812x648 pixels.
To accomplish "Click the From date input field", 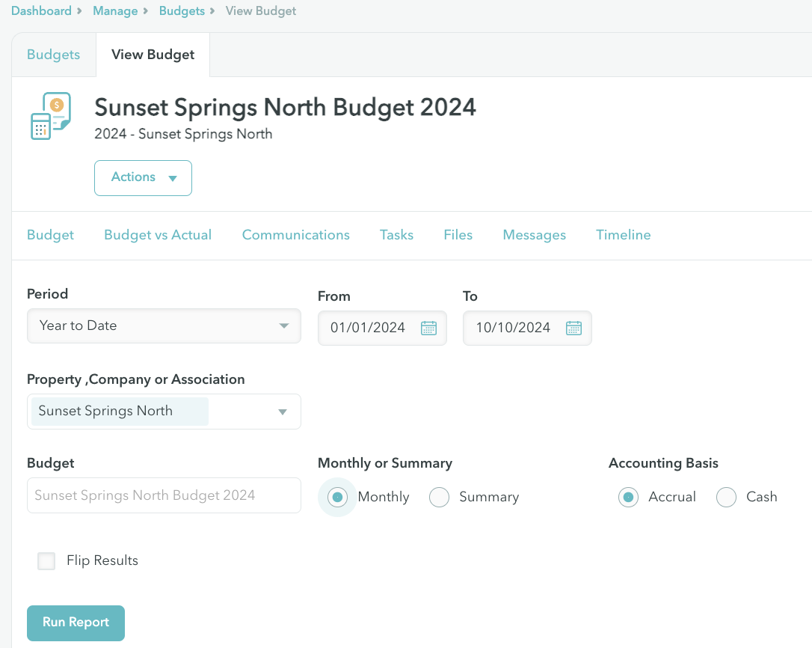I will point(369,328).
